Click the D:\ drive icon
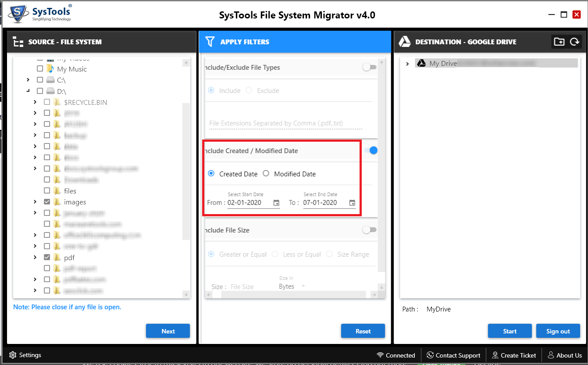 click(50, 91)
